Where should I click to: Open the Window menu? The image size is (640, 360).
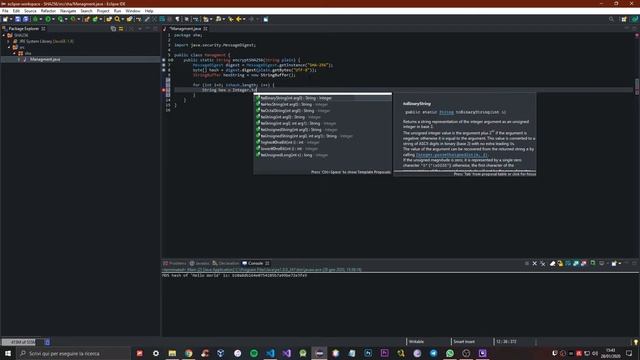pyautogui.click(x=133, y=11)
